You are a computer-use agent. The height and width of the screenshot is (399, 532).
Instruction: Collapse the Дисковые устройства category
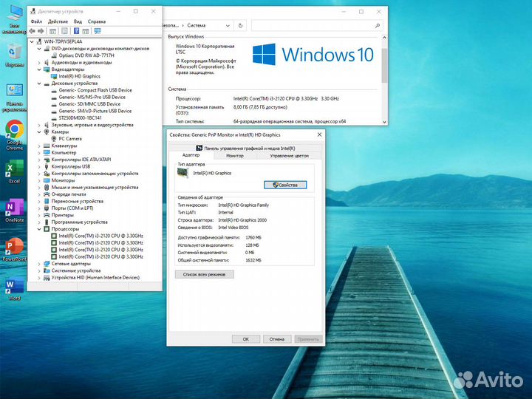[39, 83]
